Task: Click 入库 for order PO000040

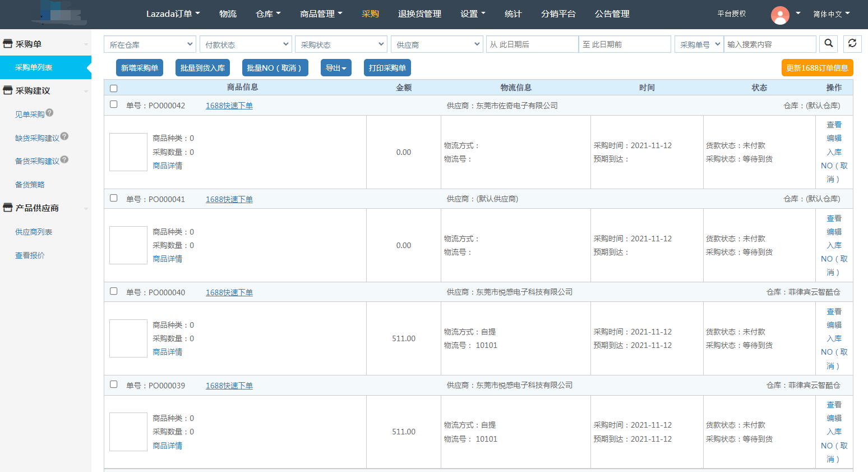Action: pos(834,338)
